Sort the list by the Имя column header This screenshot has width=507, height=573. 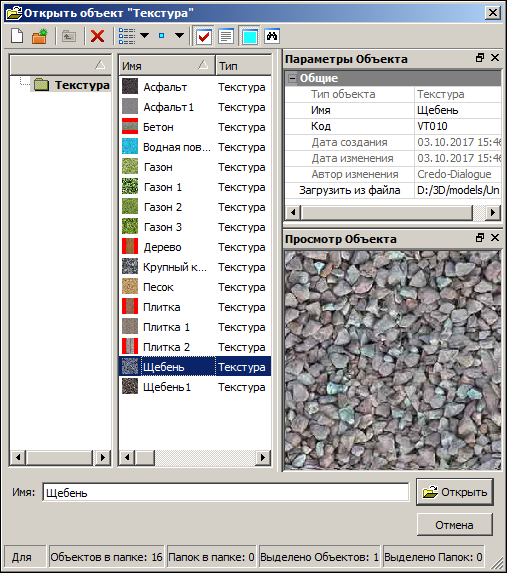click(x=167, y=66)
